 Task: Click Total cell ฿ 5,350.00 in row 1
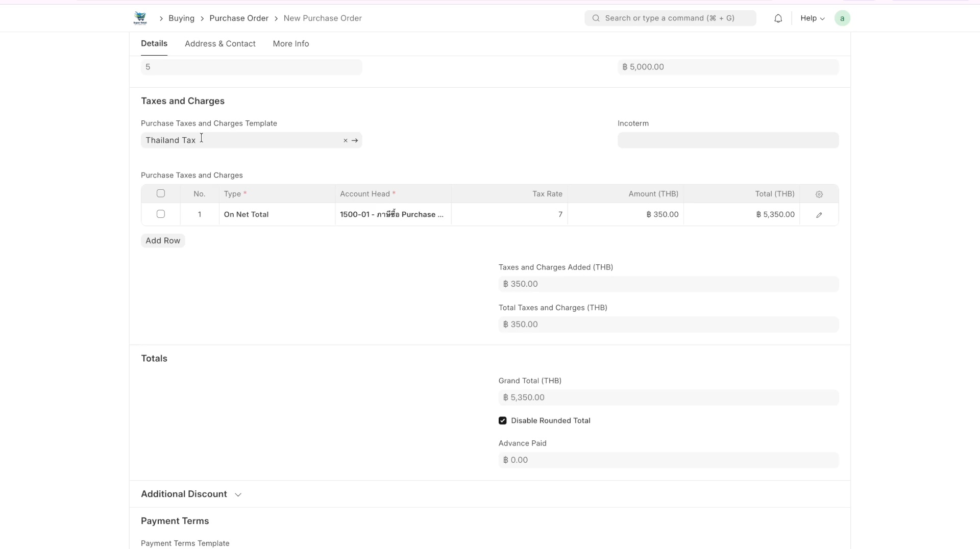click(x=742, y=215)
